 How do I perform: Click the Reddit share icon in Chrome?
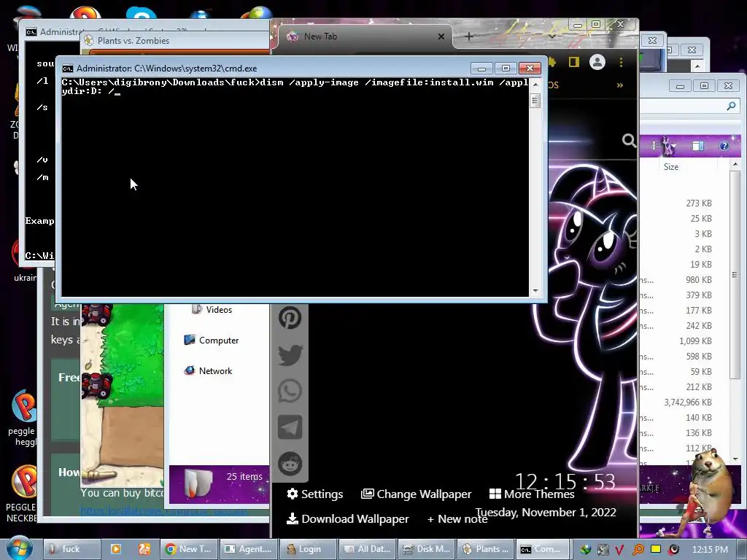(x=290, y=463)
